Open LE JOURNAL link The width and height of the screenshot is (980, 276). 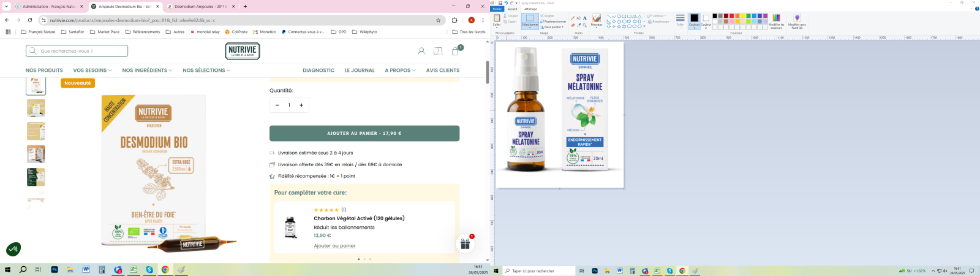click(360, 70)
